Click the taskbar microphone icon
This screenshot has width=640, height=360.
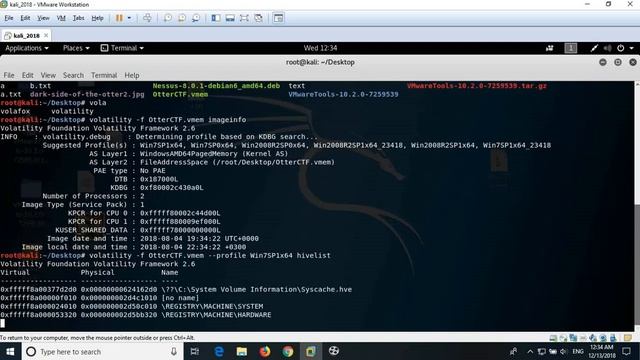174,351
